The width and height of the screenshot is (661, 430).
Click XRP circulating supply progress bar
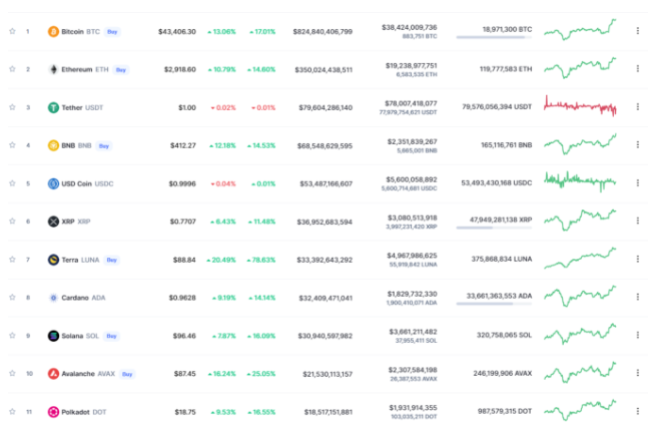[x=494, y=228]
